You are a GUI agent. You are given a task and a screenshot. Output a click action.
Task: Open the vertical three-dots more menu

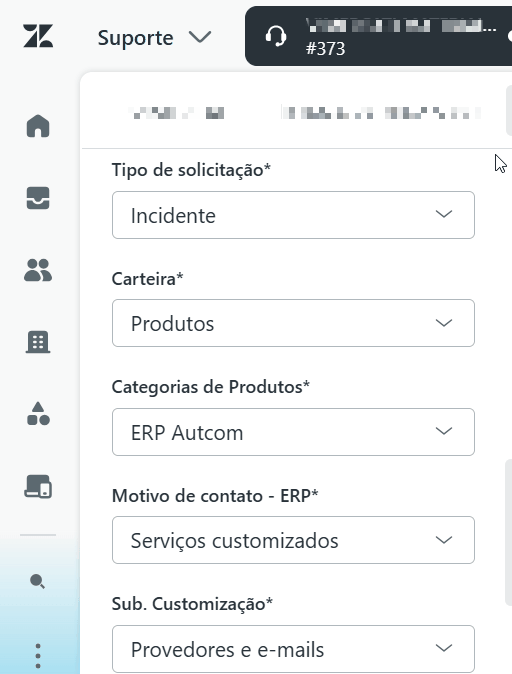click(x=38, y=656)
